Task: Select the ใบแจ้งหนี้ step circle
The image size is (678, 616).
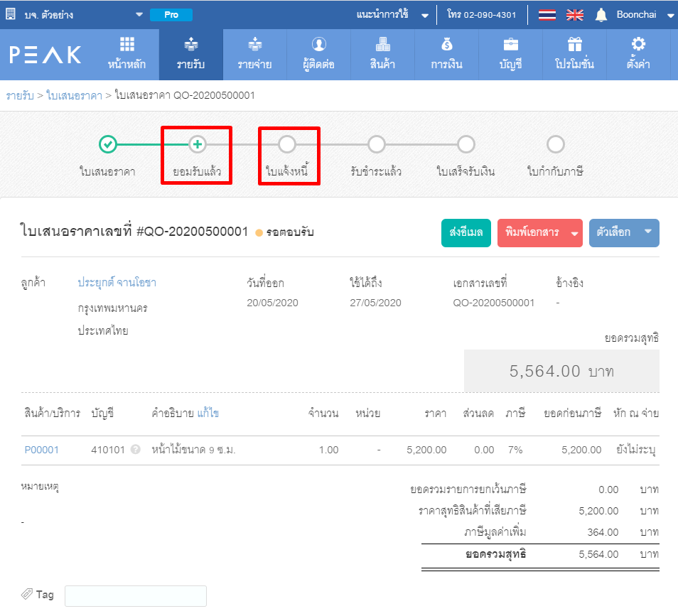Action: (287, 144)
